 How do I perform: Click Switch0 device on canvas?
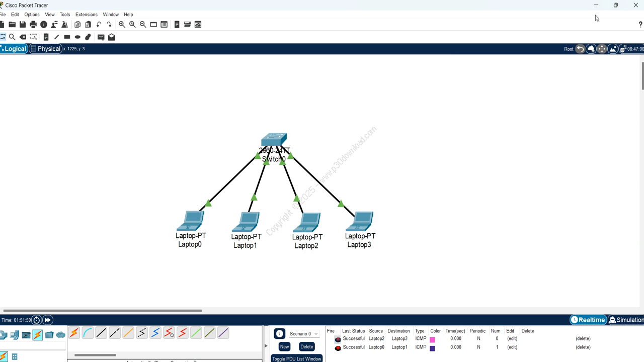274,139
